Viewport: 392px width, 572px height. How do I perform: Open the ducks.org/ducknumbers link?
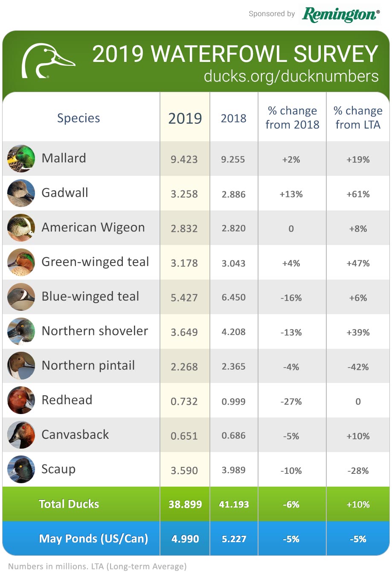pos(291,76)
